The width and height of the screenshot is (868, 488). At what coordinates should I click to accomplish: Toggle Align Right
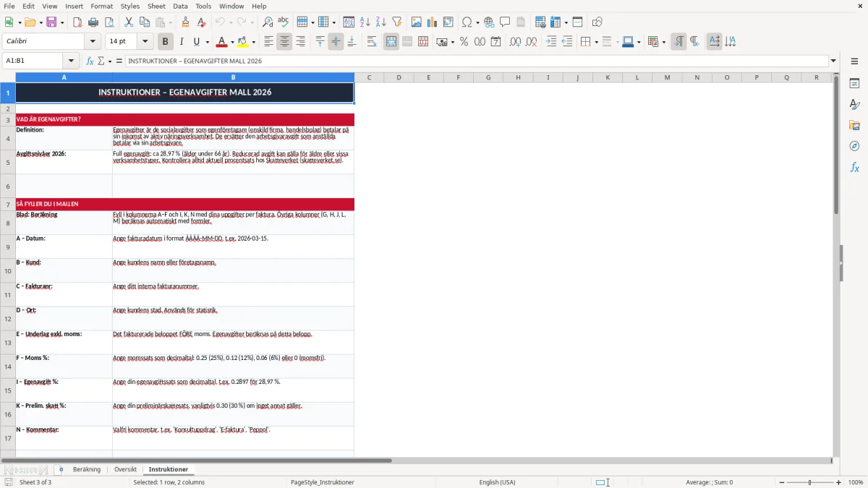[300, 42]
